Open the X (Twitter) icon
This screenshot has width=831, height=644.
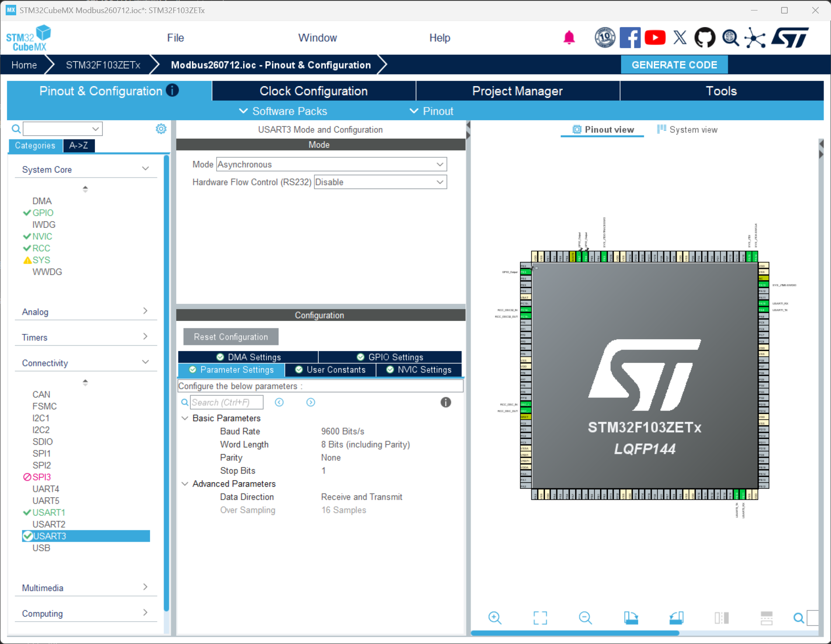click(x=680, y=38)
